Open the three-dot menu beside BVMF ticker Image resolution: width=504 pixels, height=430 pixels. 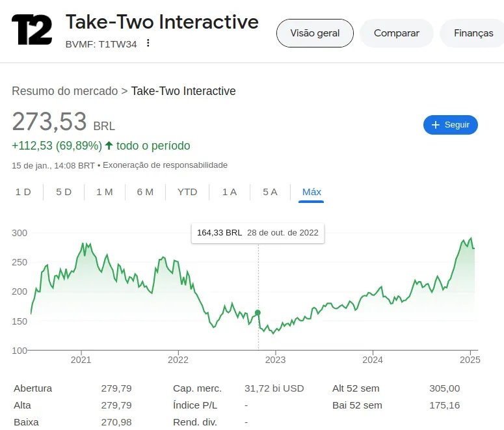click(x=148, y=44)
